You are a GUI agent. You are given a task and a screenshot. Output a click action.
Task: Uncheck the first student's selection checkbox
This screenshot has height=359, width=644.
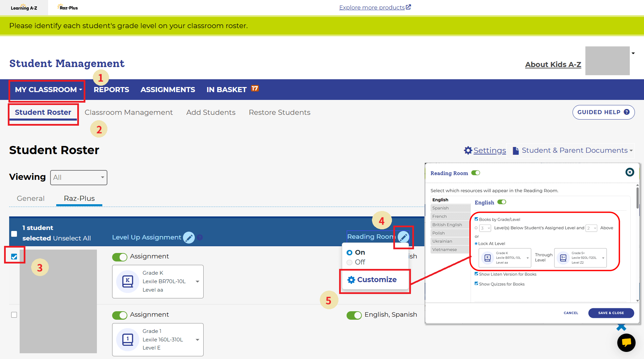click(x=14, y=256)
